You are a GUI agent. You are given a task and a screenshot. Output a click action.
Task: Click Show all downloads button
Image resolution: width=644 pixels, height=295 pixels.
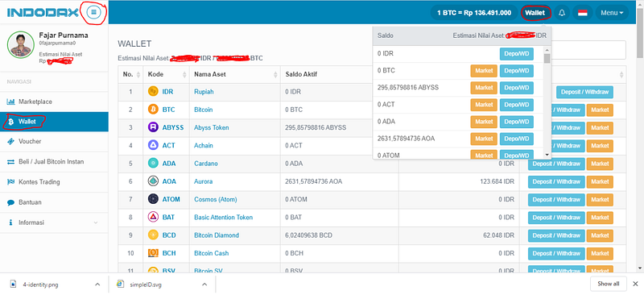609,284
